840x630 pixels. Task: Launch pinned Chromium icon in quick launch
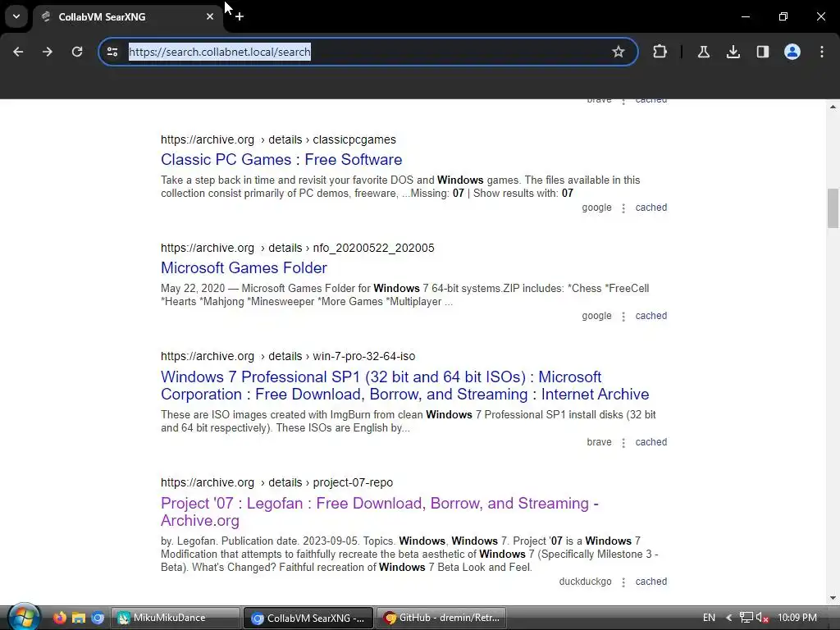click(x=98, y=619)
